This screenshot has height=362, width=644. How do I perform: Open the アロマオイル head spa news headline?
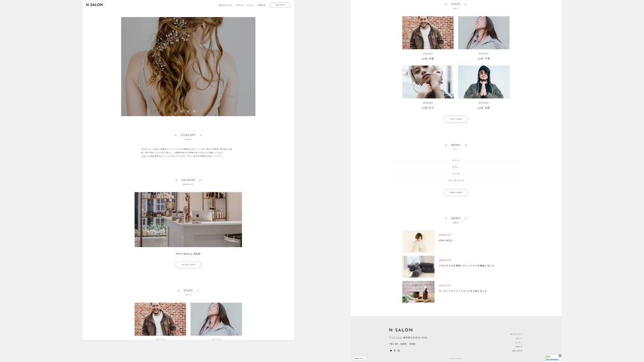(x=467, y=266)
